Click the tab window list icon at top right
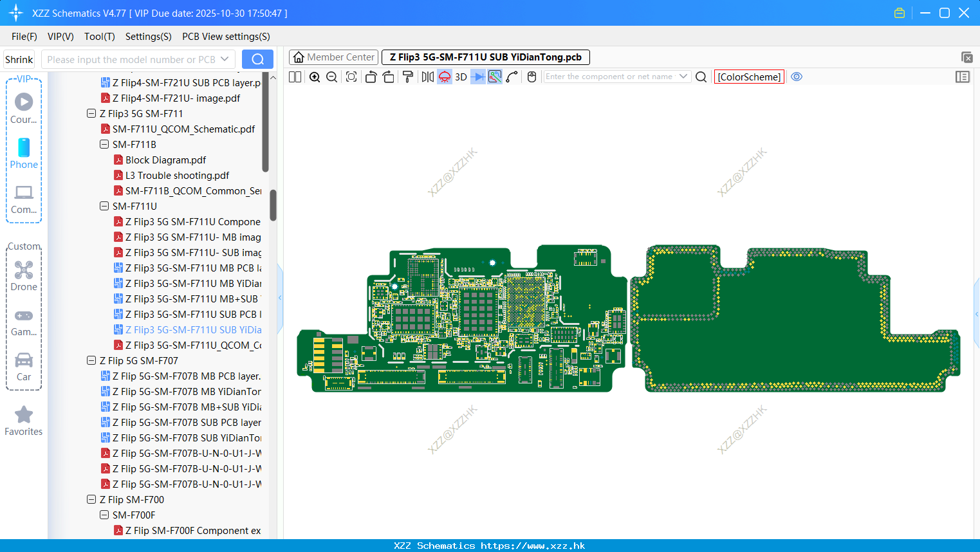 966,57
